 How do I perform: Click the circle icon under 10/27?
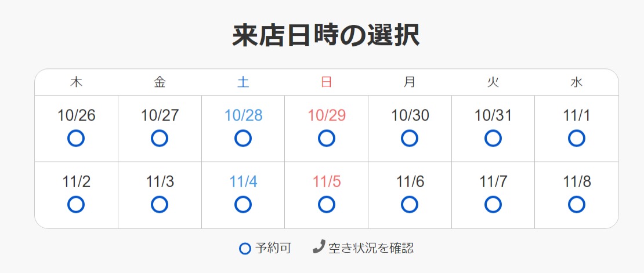[160, 139]
